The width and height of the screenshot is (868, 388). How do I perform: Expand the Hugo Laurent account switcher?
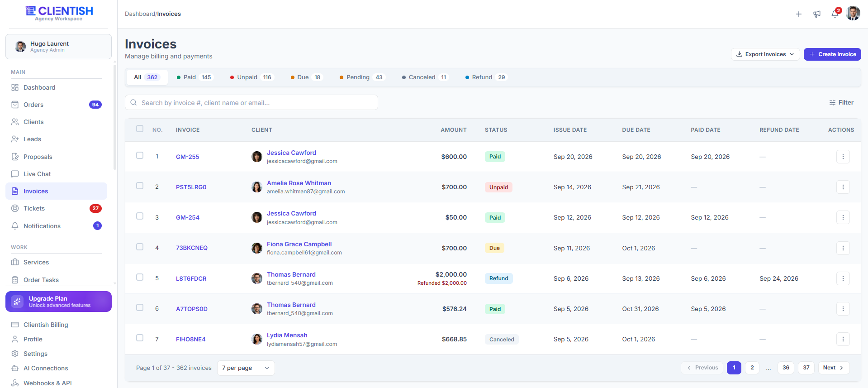click(58, 47)
